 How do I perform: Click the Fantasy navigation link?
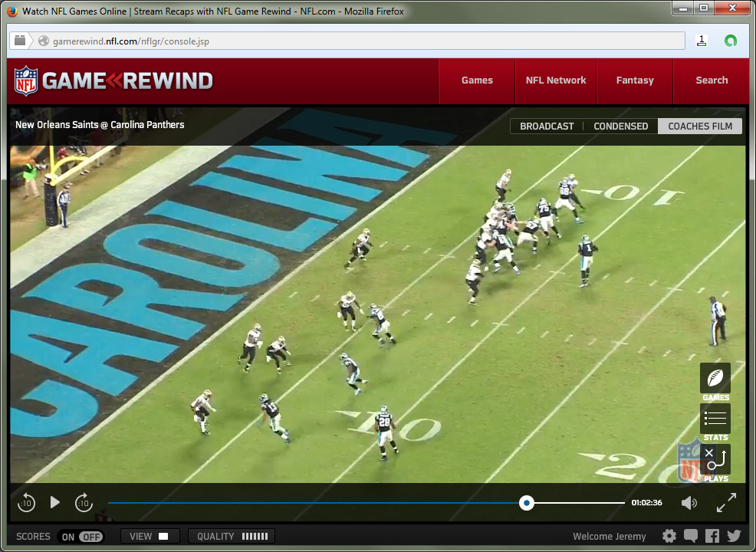(x=635, y=80)
